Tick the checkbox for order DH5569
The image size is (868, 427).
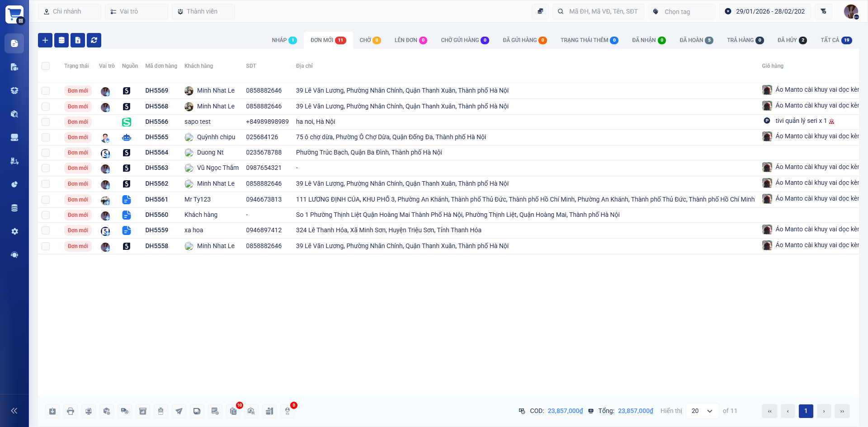coord(46,91)
